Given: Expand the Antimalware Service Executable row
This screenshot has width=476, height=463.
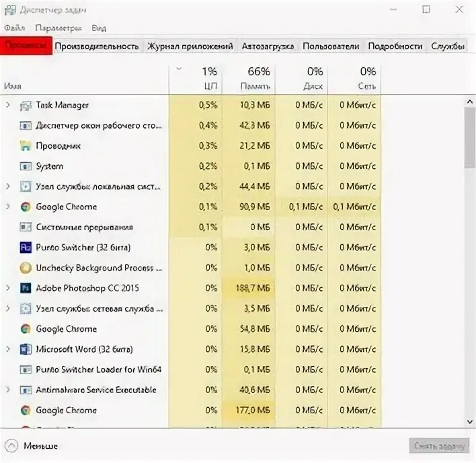Looking at the screenshot, I should pyautogui.click(x=8, y=390).
